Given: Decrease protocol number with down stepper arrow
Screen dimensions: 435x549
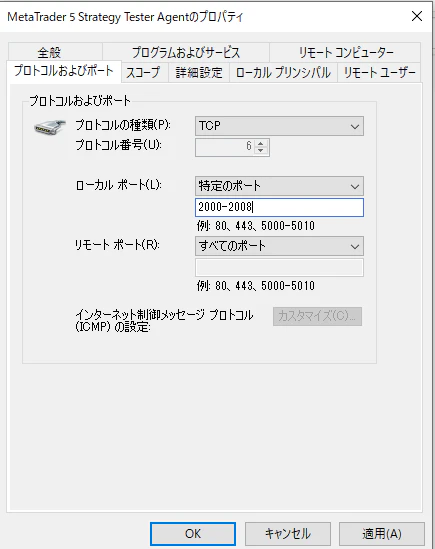Looking at the screenshot, I should click(x=261, y=151).
